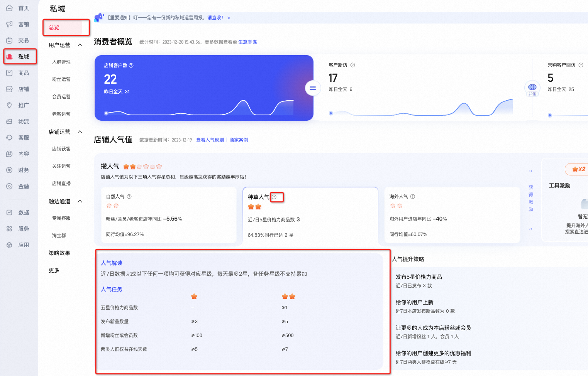
Task: Click the 并集 union icon
Action: point(532,89)
